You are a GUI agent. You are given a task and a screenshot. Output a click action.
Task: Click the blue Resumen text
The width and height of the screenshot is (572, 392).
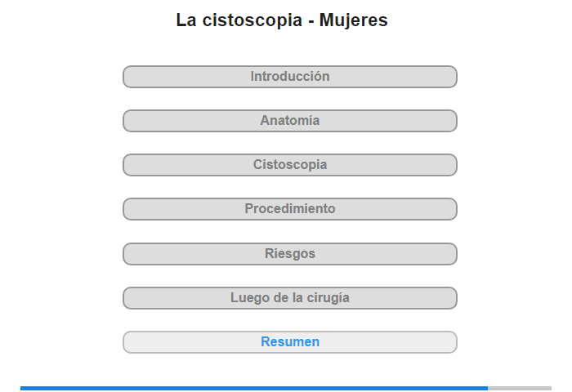point(289,341)
